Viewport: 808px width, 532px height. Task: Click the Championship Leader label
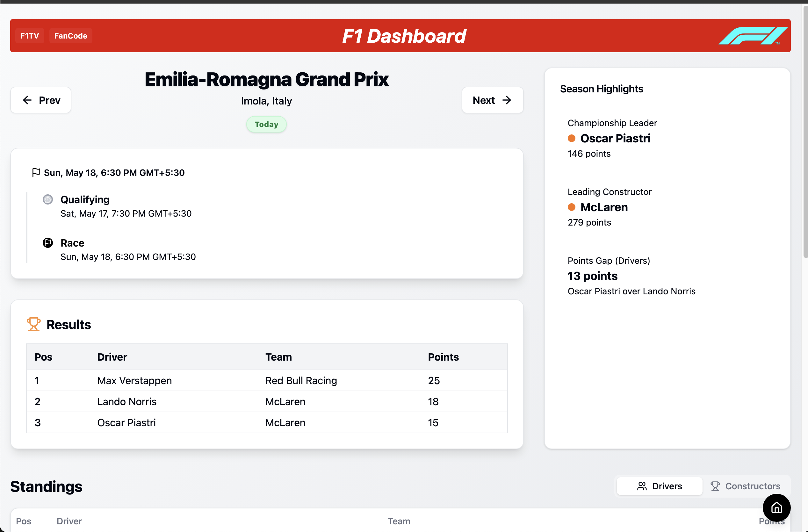coord(612,123)
